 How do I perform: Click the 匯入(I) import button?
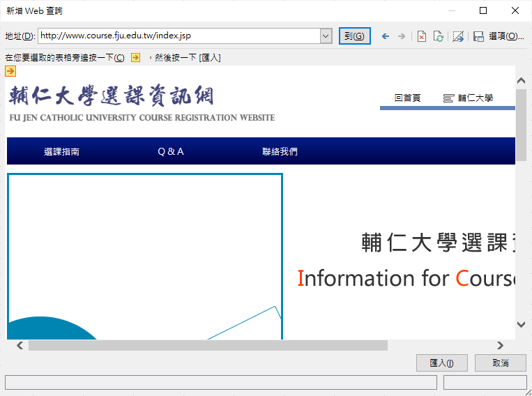[442, 363]
